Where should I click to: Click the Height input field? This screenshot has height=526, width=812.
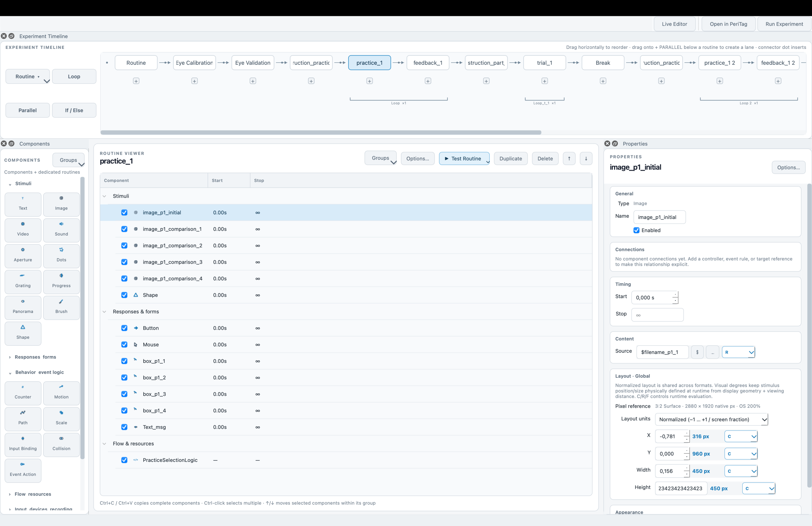coord(681,489)
